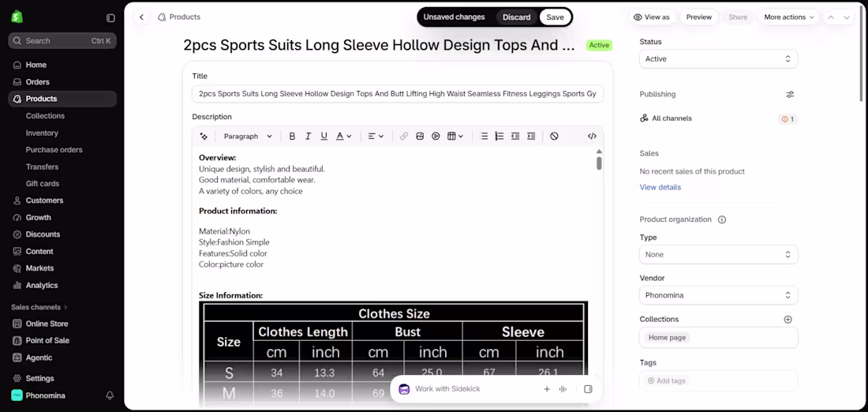Apply italic formatting in description toolbar
This screenshot has width=868, height=412.
[x=309, y=137]
